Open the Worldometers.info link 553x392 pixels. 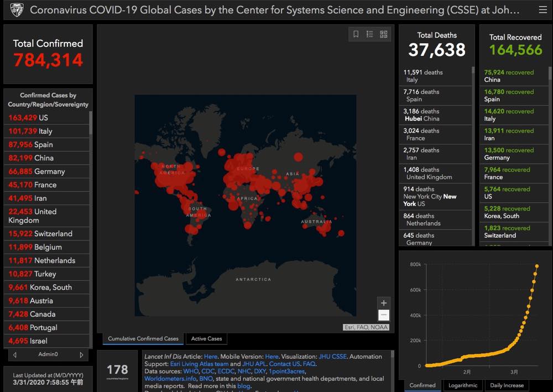point(170,379)
